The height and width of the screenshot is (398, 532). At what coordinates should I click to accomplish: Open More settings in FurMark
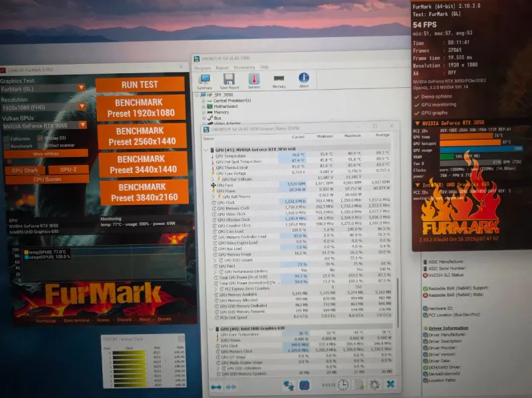46,154
